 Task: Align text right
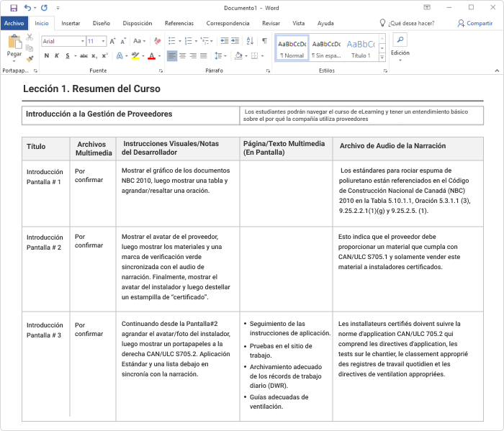pyautogui.click(x=193, y=56)
